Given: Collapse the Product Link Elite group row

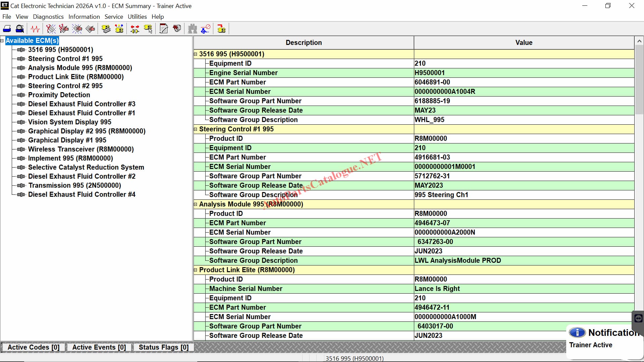Looking at the screenshot, I should [196, 270].
